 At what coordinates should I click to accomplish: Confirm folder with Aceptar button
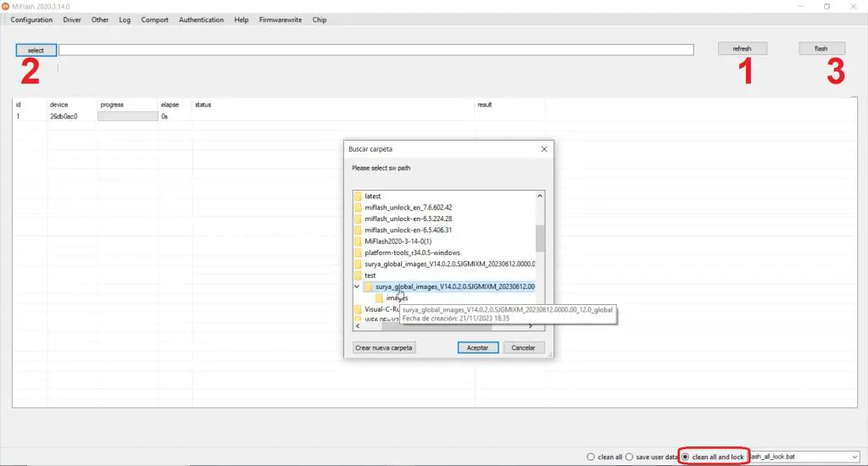pos(478,347)
